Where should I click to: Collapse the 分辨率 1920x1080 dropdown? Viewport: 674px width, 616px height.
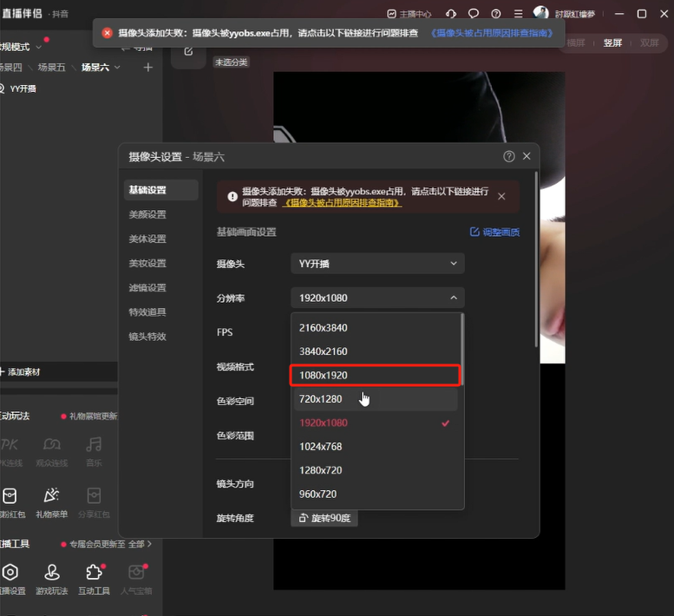[x=377, y=298]
